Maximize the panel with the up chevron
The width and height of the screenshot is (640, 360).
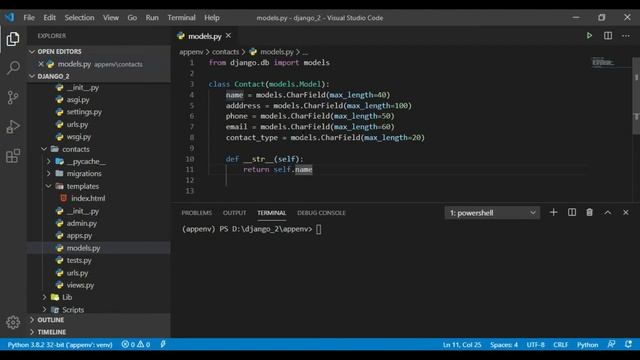coord(608,213)
